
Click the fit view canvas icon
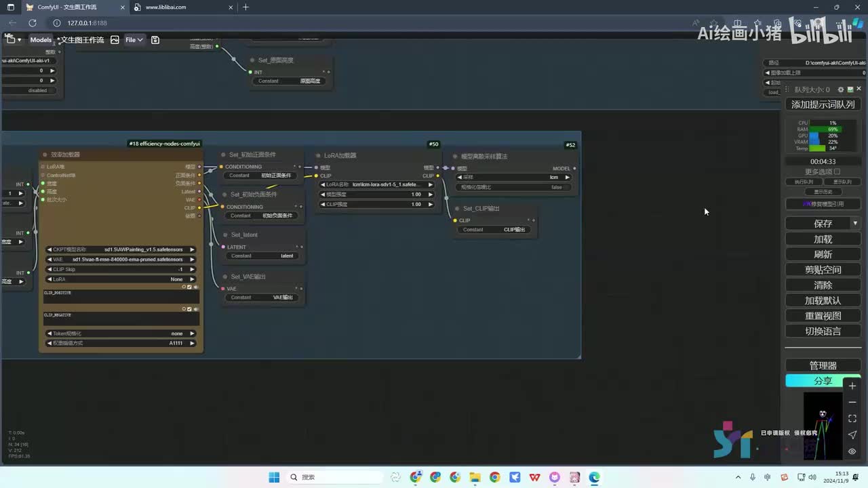852,419
